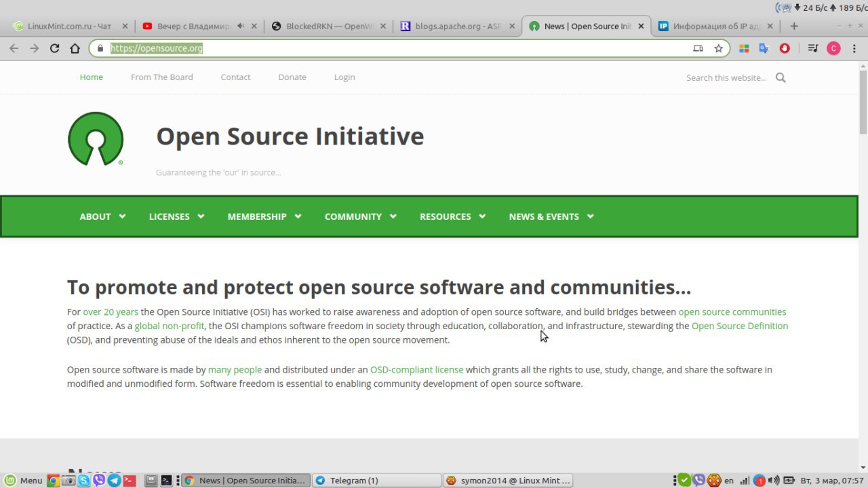This screenshot has height=488, width=868.
Task: Open the media controls playlist icon
Action: point(813,48)
